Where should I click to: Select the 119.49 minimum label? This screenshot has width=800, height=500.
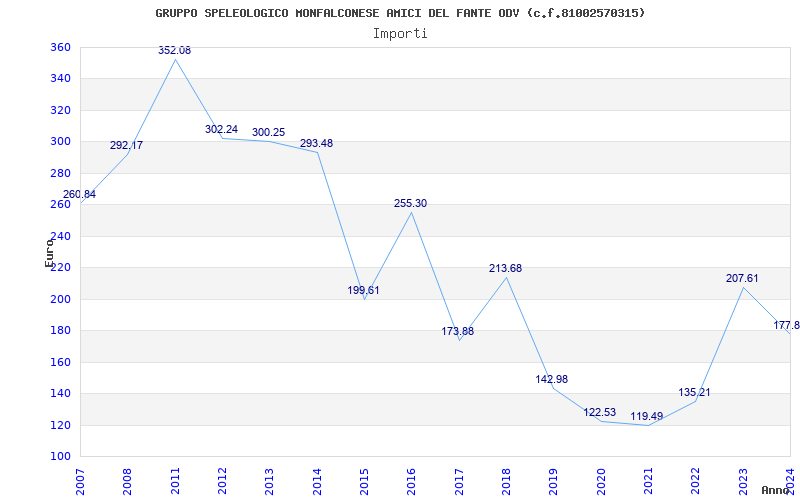click(646, 416)
